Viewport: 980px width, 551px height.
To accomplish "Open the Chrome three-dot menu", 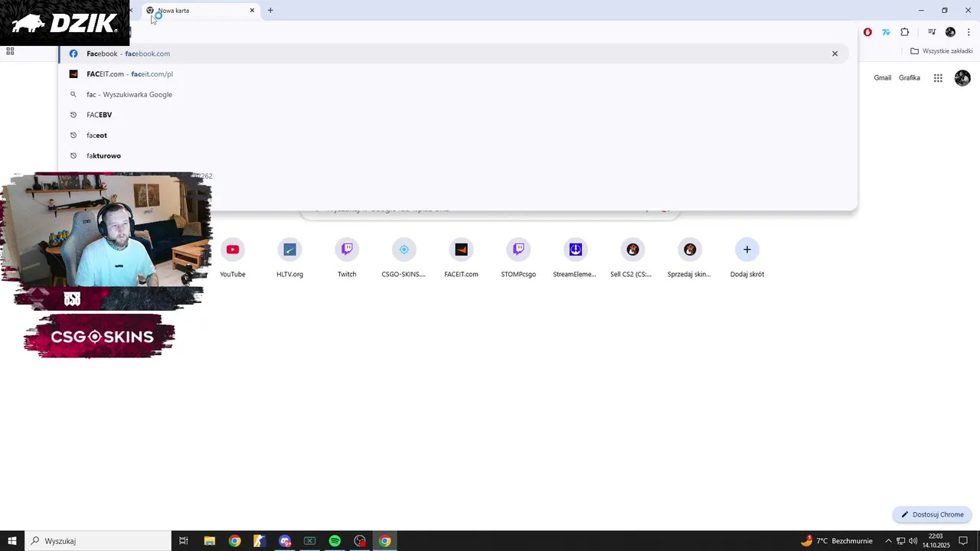I will [x=969, y=32].
